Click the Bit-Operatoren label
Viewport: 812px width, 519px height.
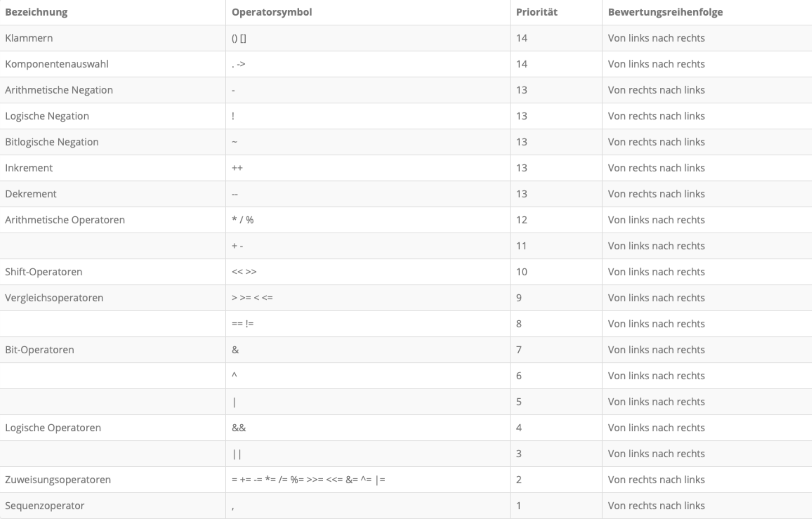point(39,350)
